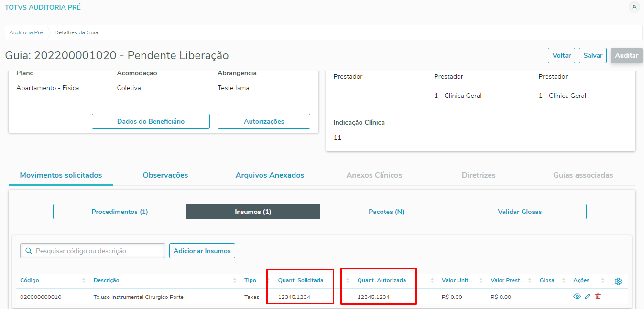Delete the Tx.uso Instrumental insumo via trash icon

pyautogui.click(x=598, y=297)
